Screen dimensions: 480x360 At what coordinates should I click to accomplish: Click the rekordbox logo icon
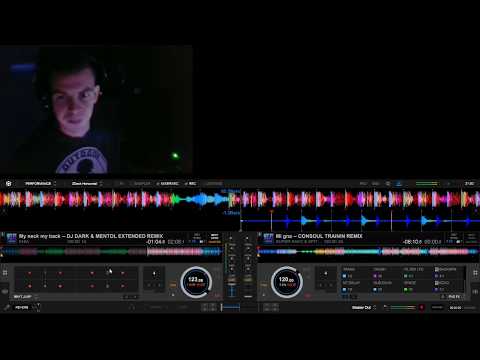[x=9, y=184]
